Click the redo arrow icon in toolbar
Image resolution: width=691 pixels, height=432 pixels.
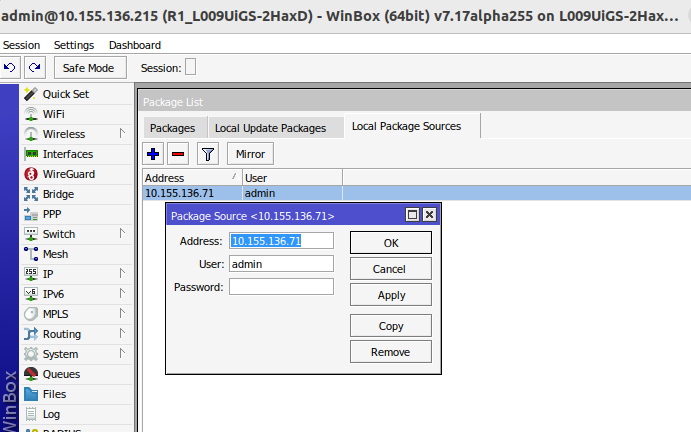(34, 68)
